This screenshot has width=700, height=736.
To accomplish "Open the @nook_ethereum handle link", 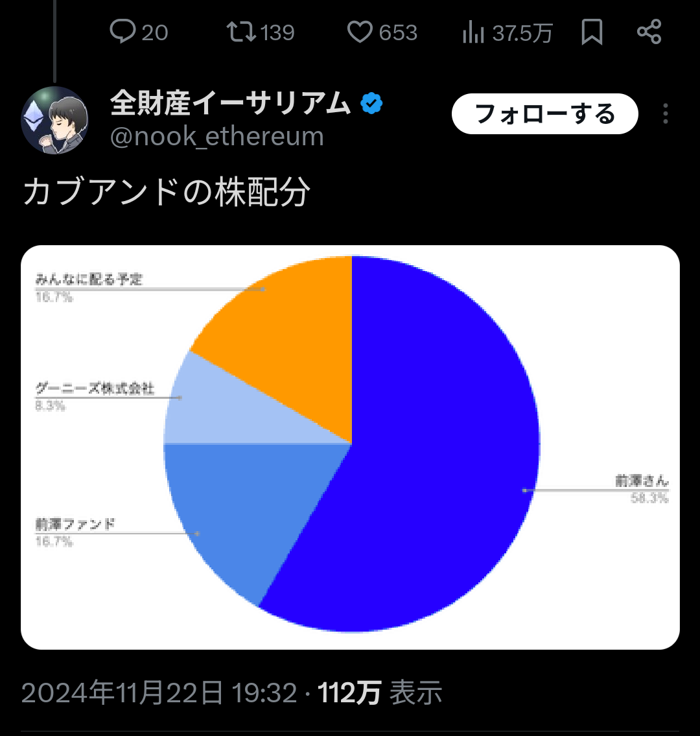I will tap(216, 137).
